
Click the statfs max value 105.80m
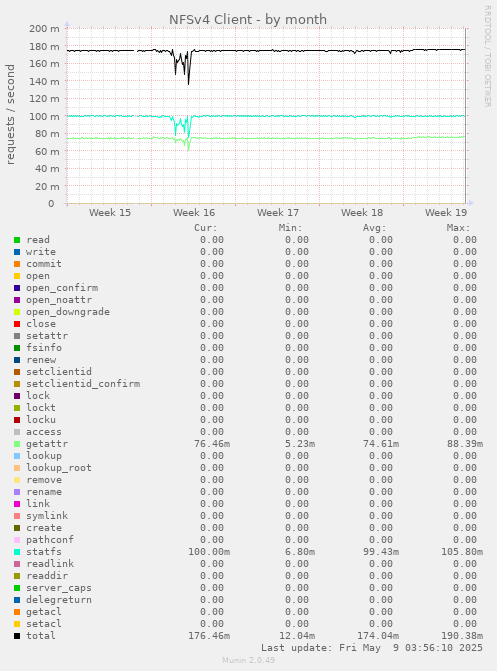pos(462,552)
